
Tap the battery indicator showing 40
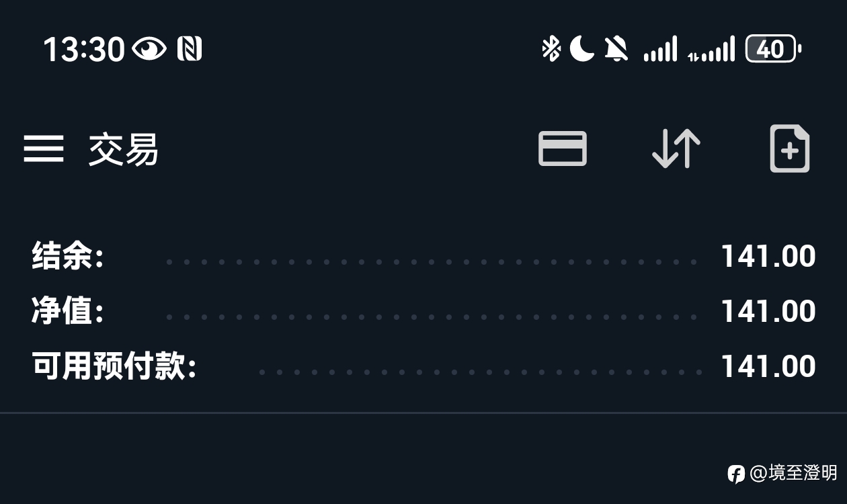(x=774, y=49)
